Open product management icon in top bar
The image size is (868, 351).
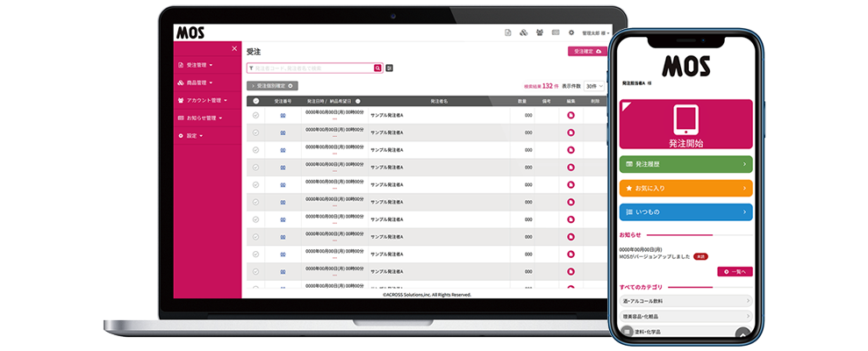point(523,32)
